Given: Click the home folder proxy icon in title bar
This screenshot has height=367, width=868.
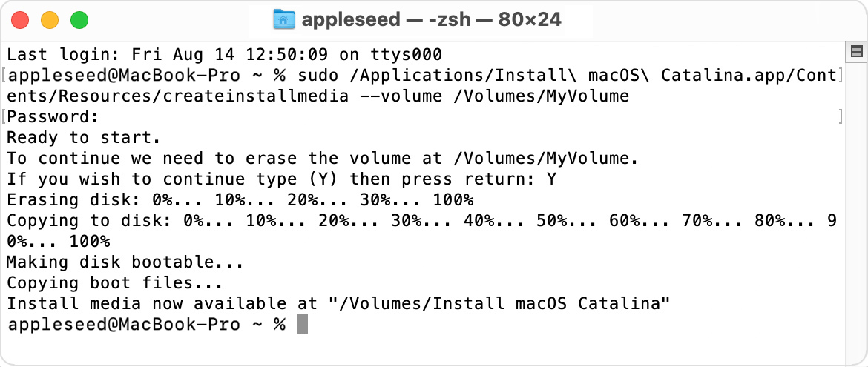Looking at the screenshot, I should click(284, 20).
